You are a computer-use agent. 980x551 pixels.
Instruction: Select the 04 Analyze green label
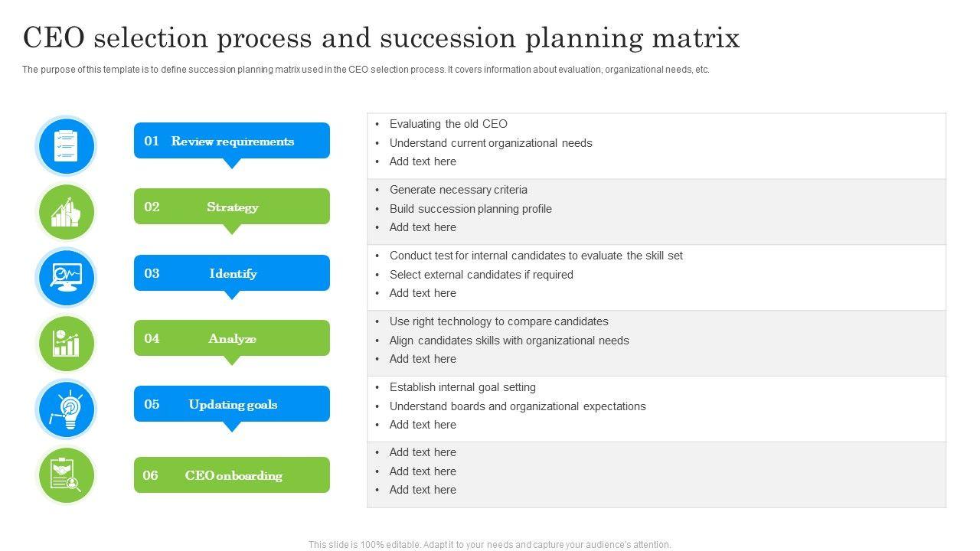[232, 338]
